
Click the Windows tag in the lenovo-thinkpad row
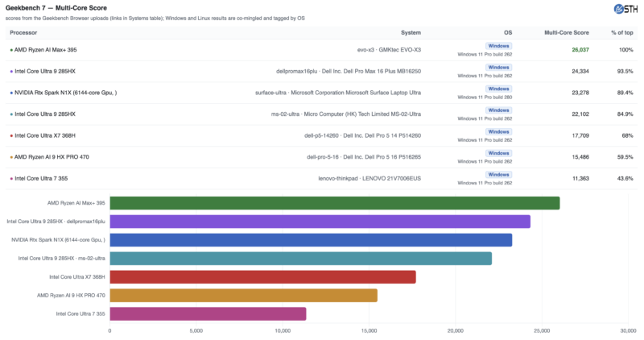pos(498,174)
